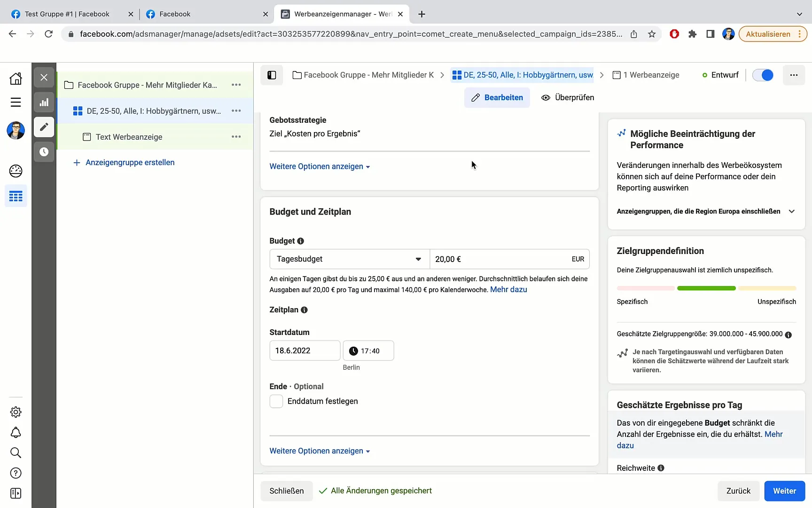Open three-dot menu for DE, 25-50 ad set
Screen dimensions: 812x508
[236, 111]
